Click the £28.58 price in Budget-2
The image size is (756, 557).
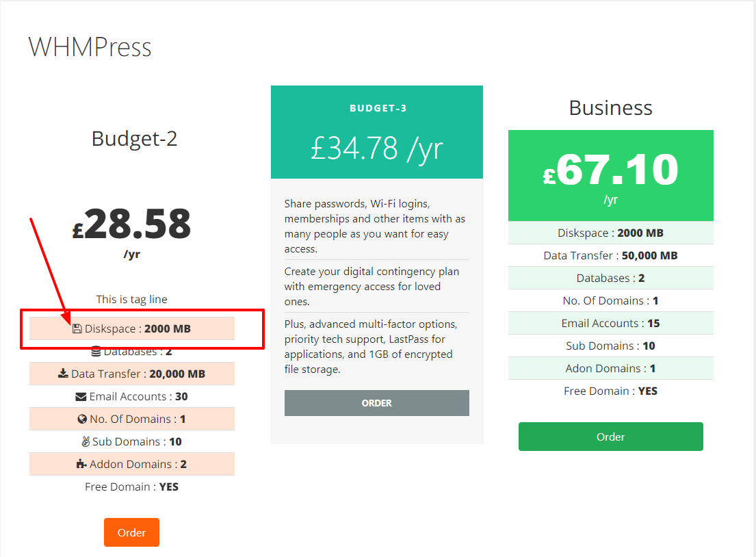[x=131, y=224]
